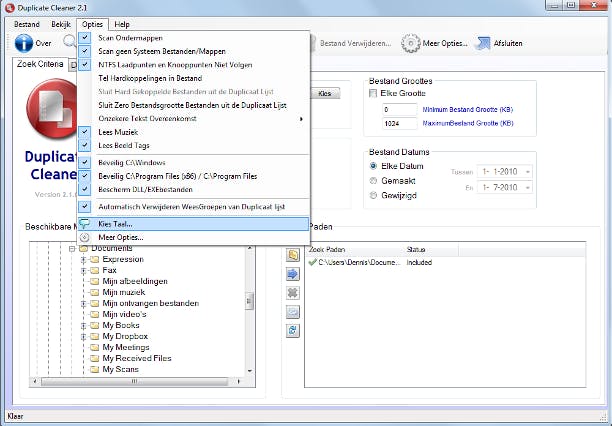Toggle Lees Beeld Tags option
Viewport: 612px width, 426px height.
pyautogui.click(x=194, y=145)
